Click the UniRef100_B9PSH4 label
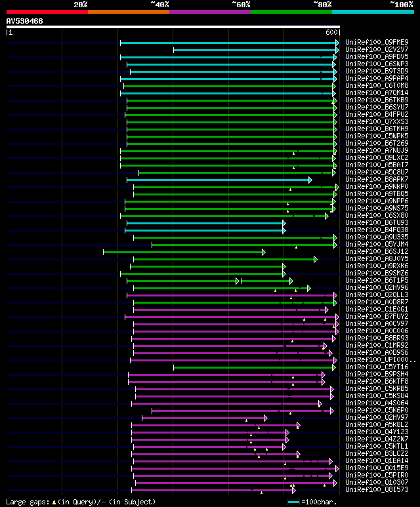This screenshot has width=420, height=507. click(x=377, y=375)
